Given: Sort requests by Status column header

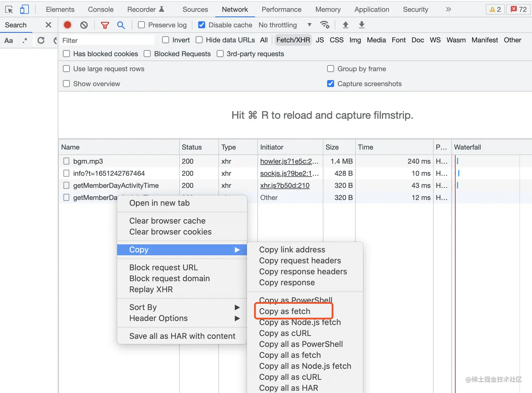Looking at the screenshot, I should click(x=199, y=147).
